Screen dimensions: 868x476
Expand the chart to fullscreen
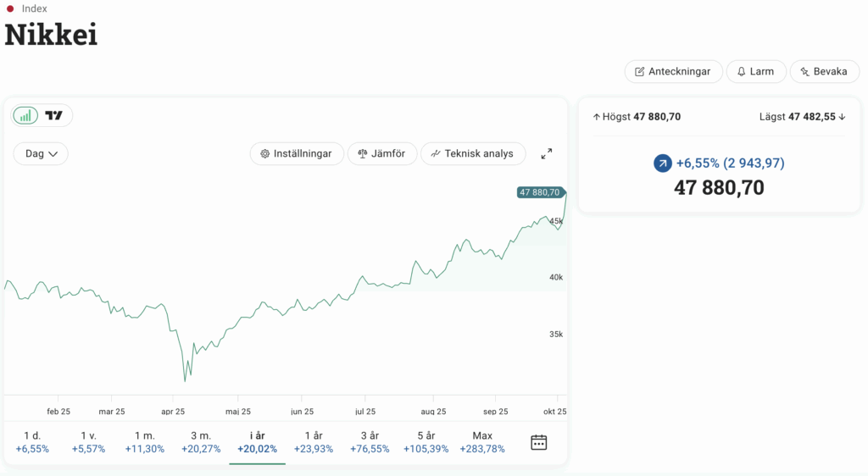click(547, 153)
